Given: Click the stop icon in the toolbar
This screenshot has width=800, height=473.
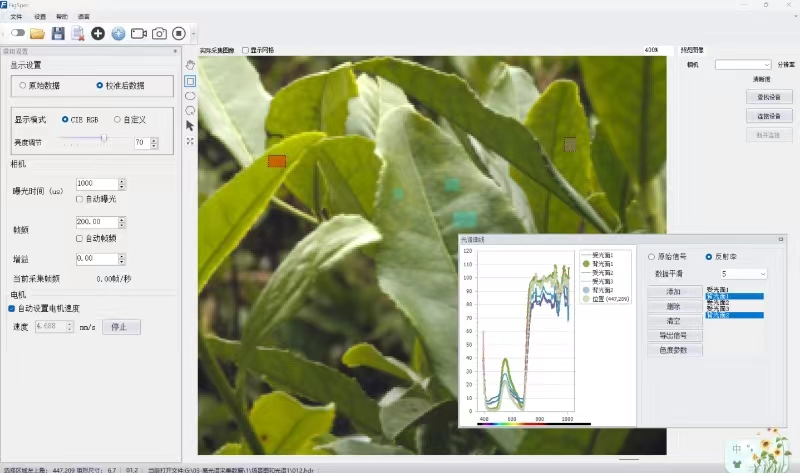Looking at the screenshot, I should pyautogui.click(x=179, y=33).
